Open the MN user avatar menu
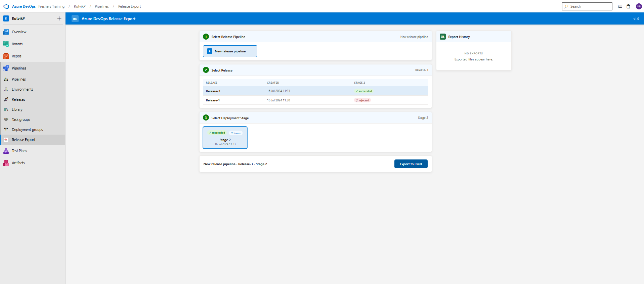The width and height of the screenshot is (644, 284). point(639,6)
